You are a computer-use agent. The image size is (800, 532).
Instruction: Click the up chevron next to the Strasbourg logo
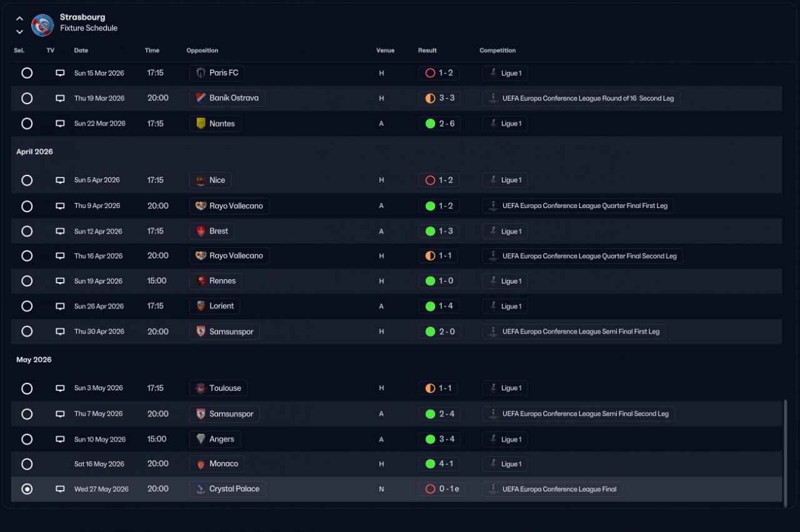19,19
